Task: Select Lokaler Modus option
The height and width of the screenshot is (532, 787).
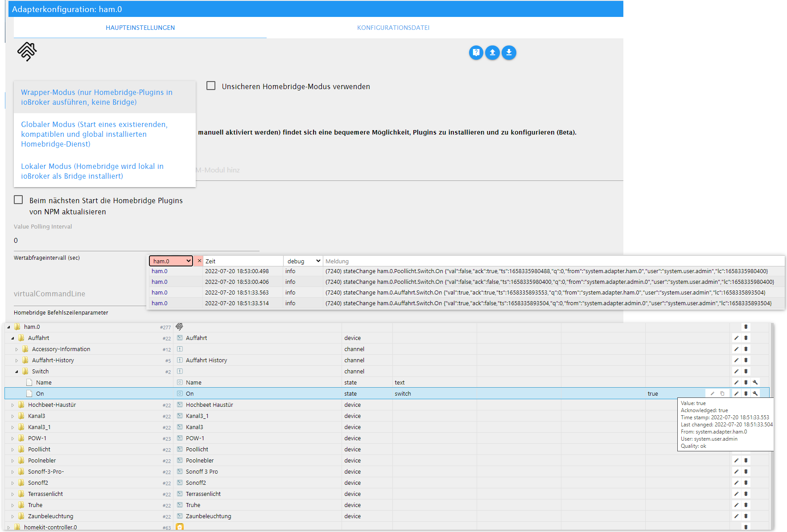Action: (105, 171)
